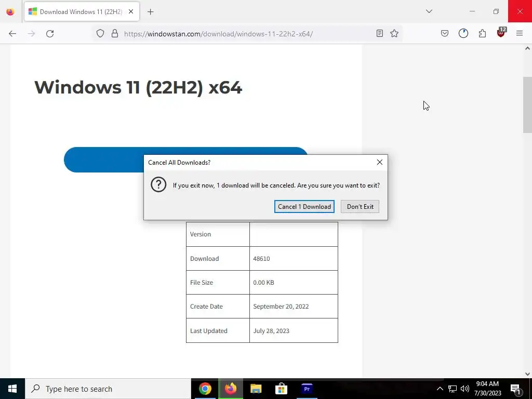The image size is (532, 399).
Task: Close the Cancel All Downloads dialog
Action: [x=380, y=162]
